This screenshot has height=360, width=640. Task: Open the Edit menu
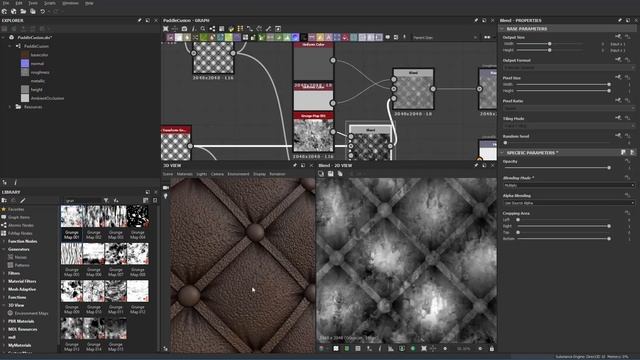19,3
